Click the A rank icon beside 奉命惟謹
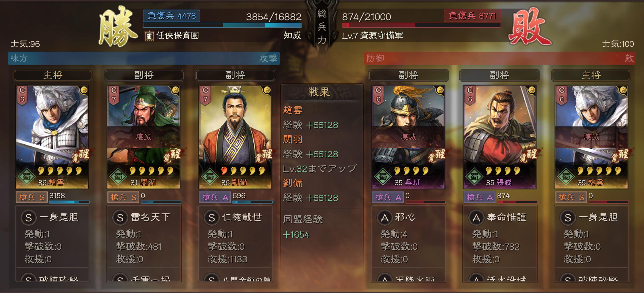 point(476,218)
